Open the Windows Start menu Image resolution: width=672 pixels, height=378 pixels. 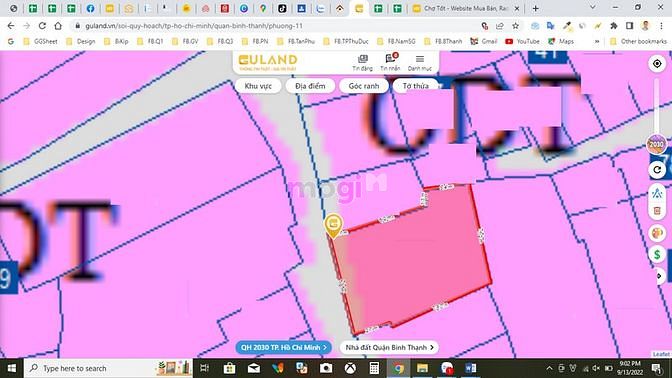(x=12, y=368)
